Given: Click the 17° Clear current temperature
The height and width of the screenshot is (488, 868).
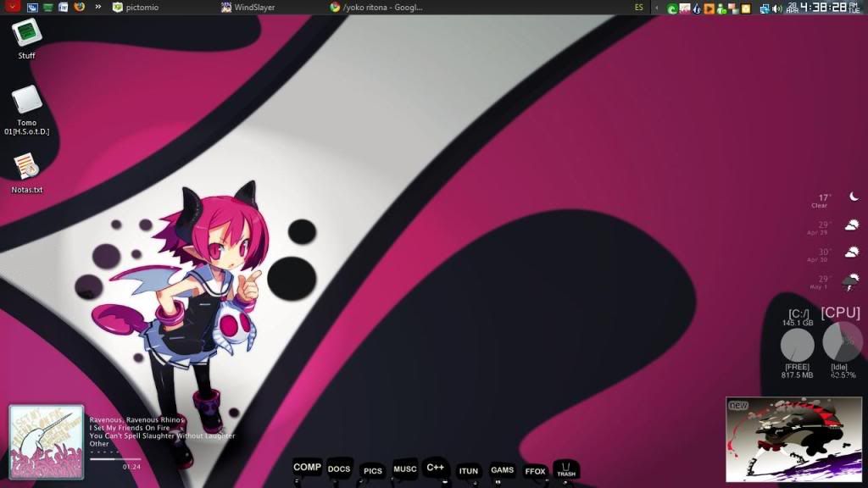Looking at the screenshot, I should click(821, 200).
